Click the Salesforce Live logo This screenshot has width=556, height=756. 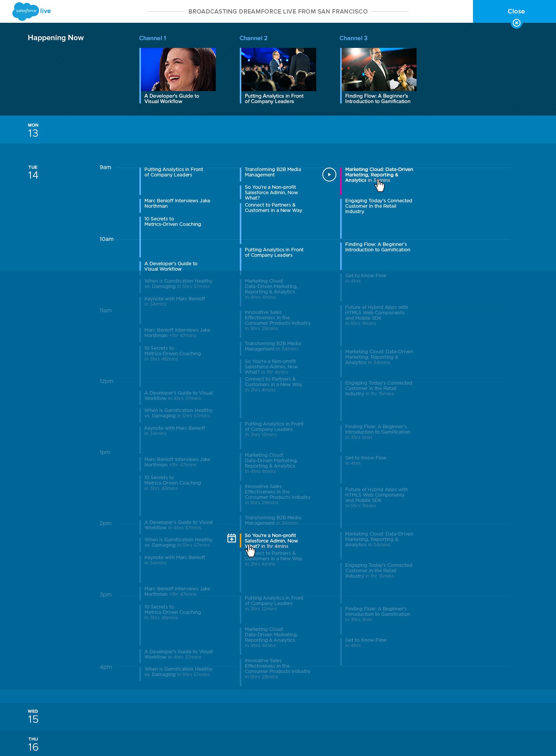pos(32,11)
